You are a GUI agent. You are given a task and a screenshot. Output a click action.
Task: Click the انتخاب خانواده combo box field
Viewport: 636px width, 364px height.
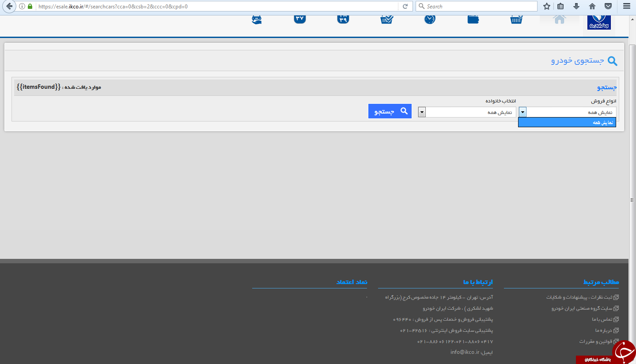coord(467,112)
